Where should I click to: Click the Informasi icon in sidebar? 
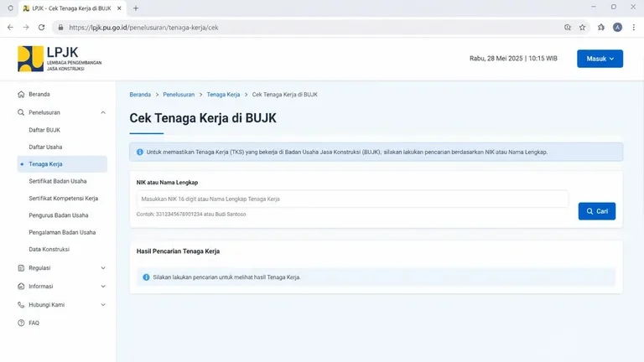(x=21, y=287)
